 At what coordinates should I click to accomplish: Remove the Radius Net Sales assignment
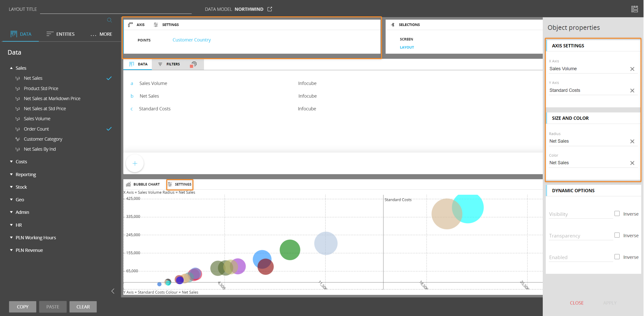click(632, 141)
